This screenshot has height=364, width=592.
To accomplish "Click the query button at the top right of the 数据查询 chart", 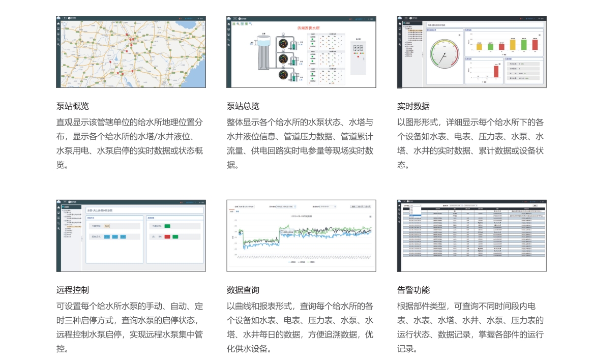I will pyautogui.click(x=353, y=207).
